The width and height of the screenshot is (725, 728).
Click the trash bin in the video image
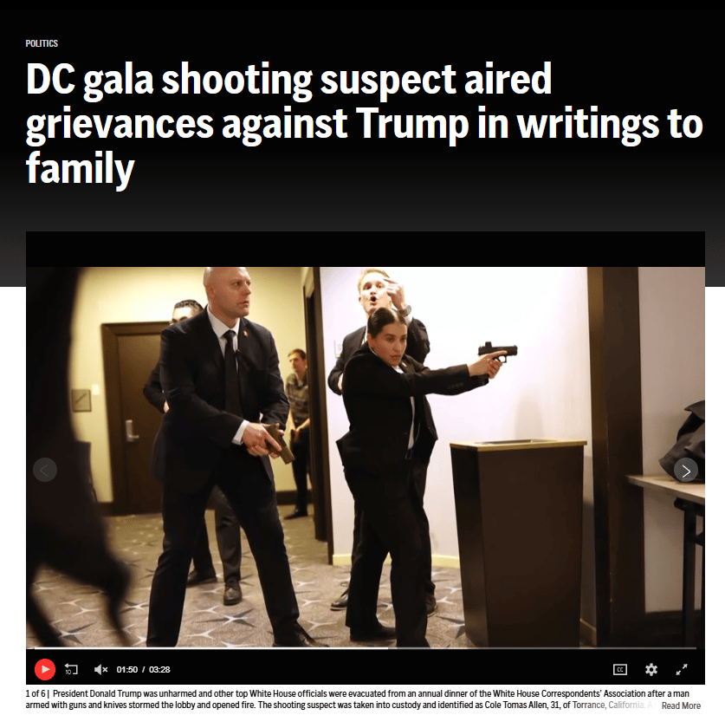pos(519,543)
